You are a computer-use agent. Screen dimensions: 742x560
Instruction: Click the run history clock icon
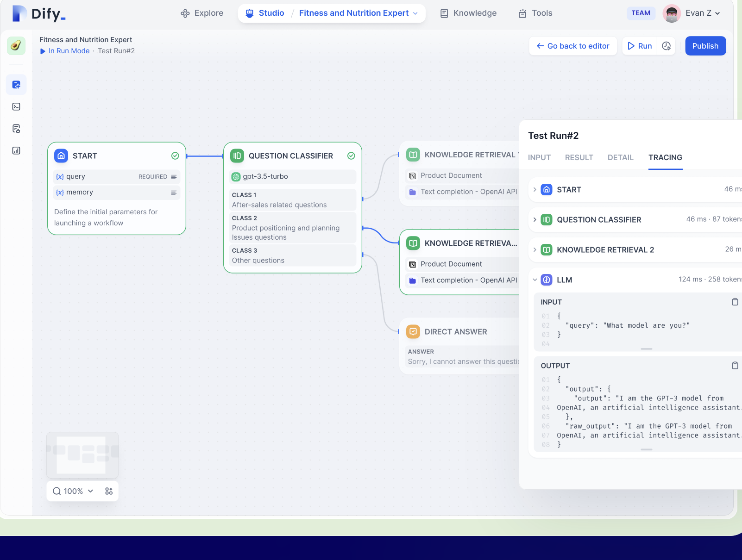click(x=666, y=46)
